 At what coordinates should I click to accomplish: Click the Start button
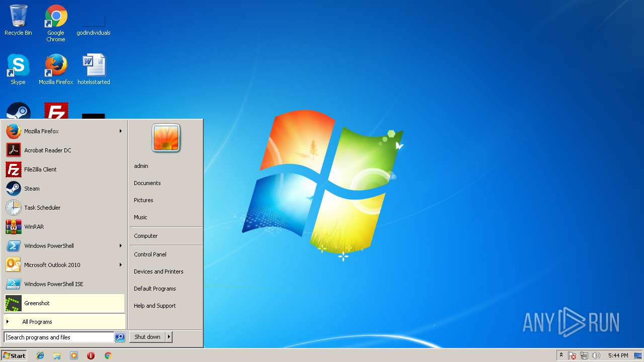14,355
